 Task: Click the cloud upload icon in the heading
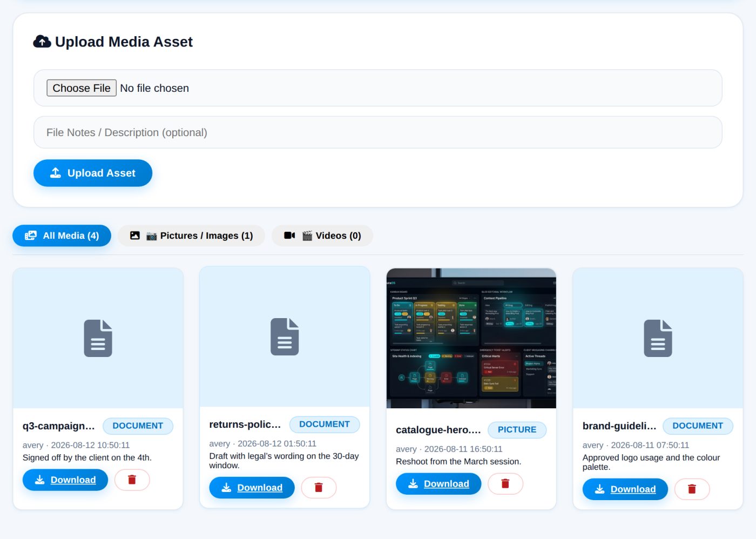(42, 42)
